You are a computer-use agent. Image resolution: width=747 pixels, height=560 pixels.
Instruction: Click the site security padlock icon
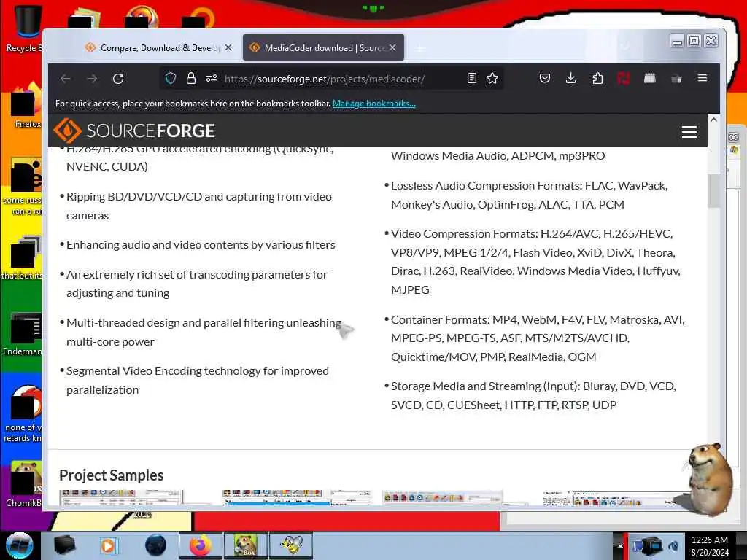(191, 79)
